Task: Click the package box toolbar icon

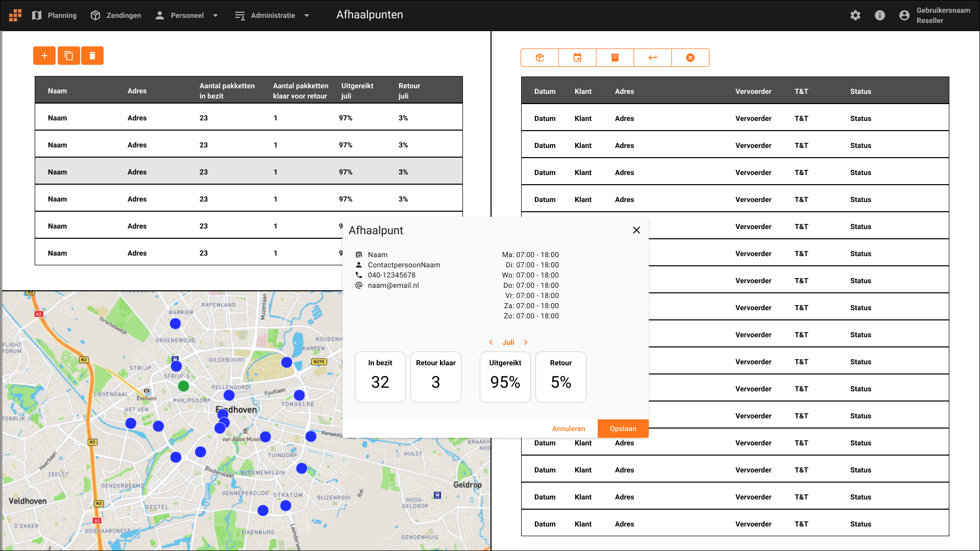Action: [x=540, y=58]
